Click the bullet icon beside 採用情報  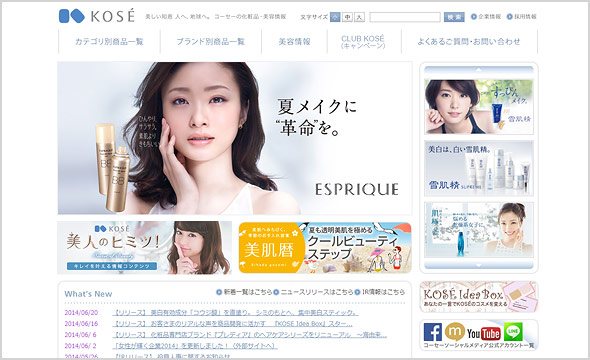(x=509, y=17)
